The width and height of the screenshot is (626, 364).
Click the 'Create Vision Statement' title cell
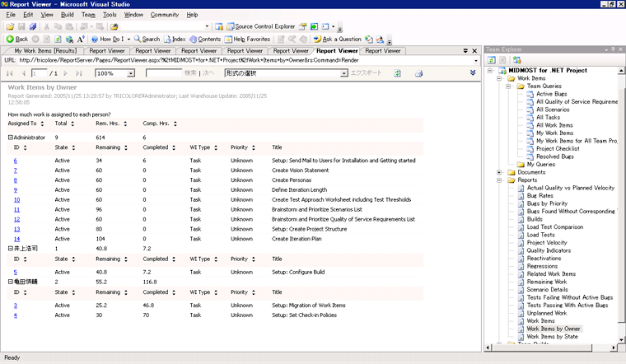[x=300, y=170]
